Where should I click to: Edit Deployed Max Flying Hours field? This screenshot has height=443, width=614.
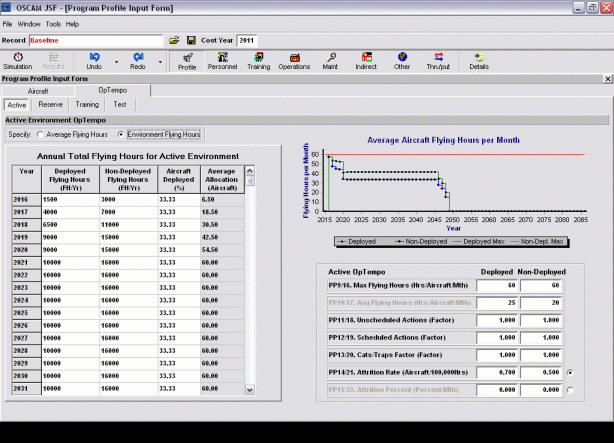click(x=497, y=285)
